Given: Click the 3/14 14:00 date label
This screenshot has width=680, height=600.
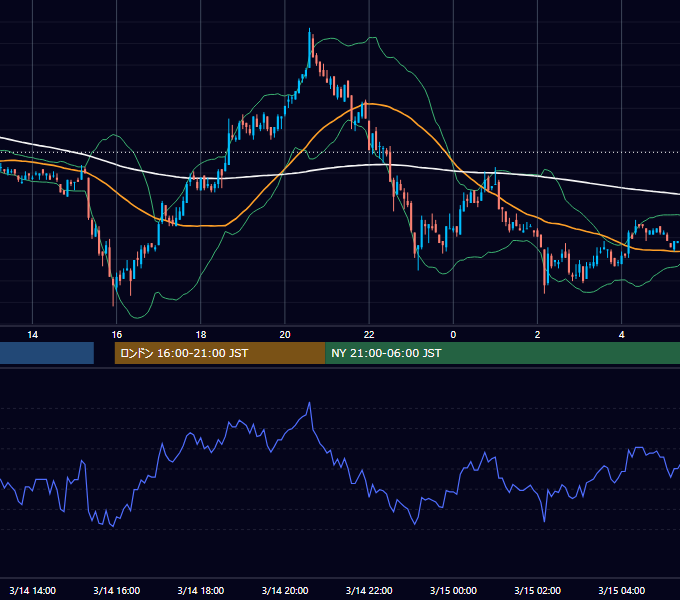Looking at the screenshot, I should (x=33, y=590).
